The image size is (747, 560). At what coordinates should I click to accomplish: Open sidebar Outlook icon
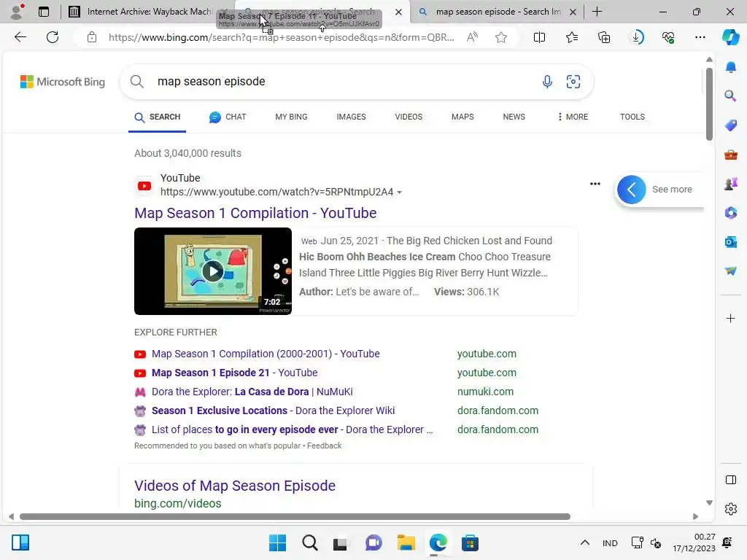point(731,242)
